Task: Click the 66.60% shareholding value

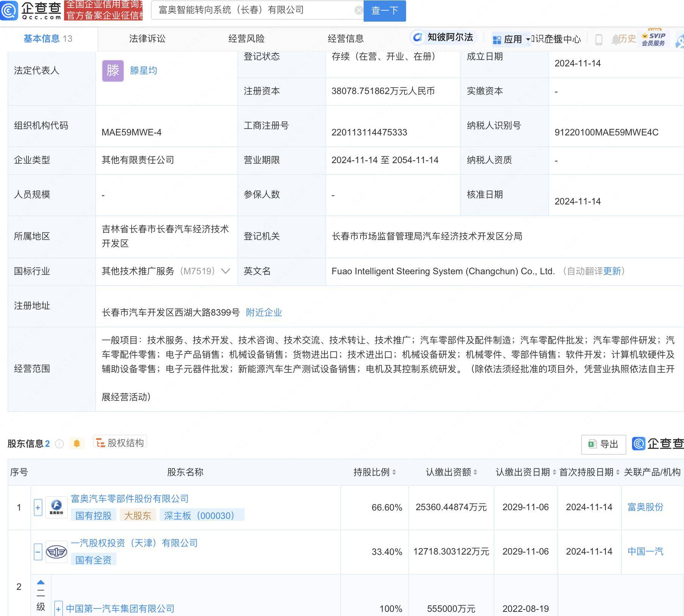Action: tap(387, 508)
